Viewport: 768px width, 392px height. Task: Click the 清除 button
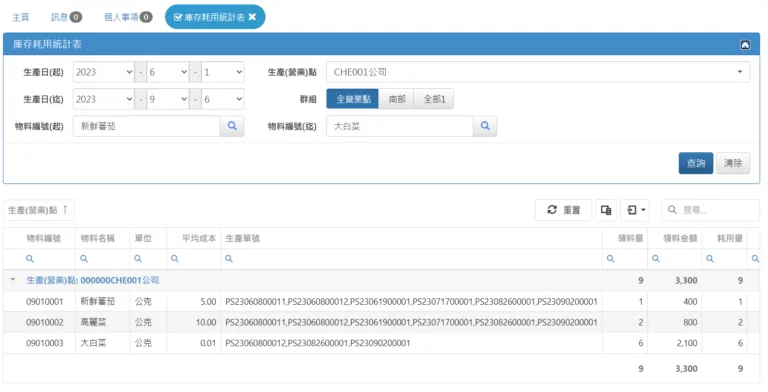[x=733, y=163]
